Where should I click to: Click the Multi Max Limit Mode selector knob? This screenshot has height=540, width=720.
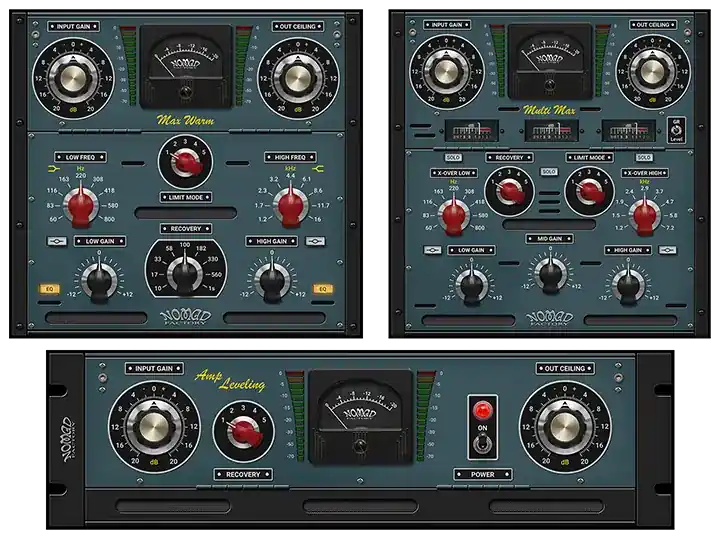coord(589,191)
